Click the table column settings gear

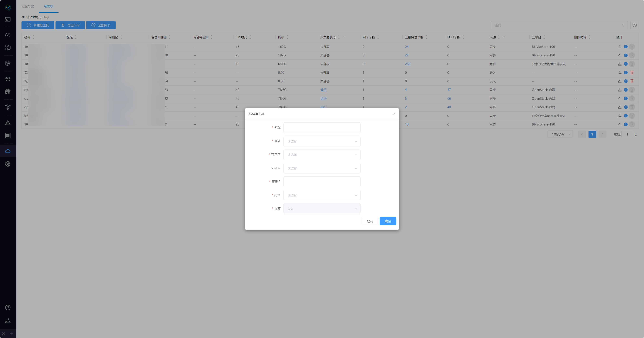(634, 25)
